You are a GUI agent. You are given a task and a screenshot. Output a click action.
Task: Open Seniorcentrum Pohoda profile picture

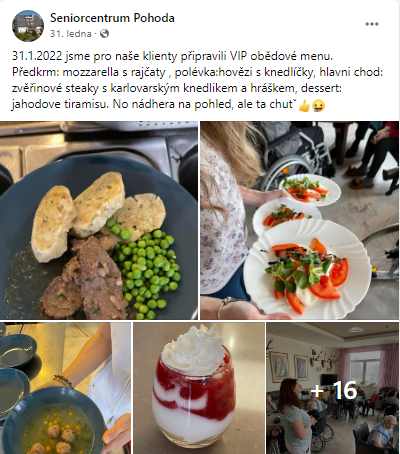pyautogui.click(x=28, y=26)
